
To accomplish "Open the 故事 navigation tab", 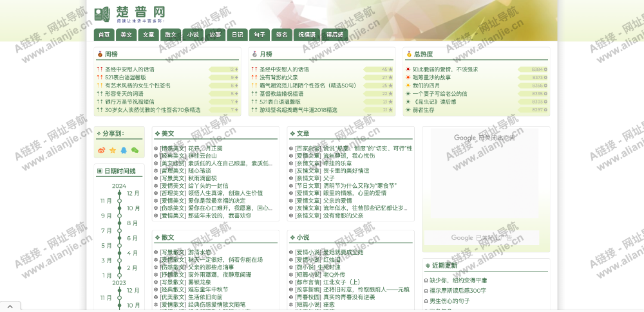I will click(x=215, y=35).
